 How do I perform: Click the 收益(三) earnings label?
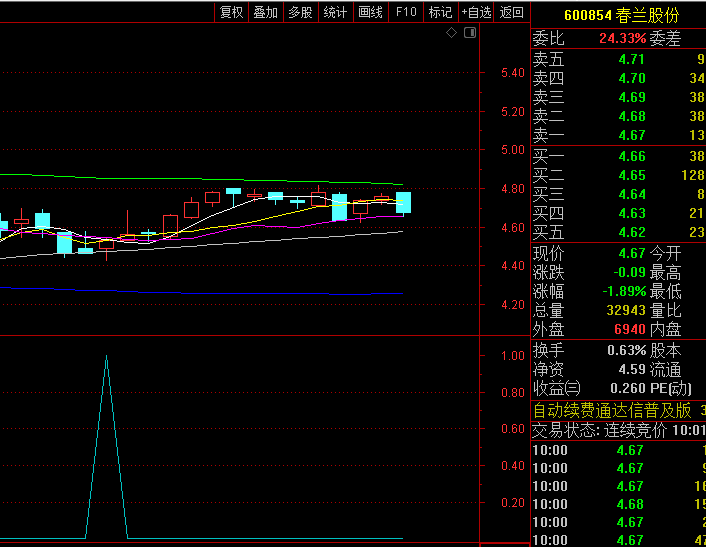556,388
